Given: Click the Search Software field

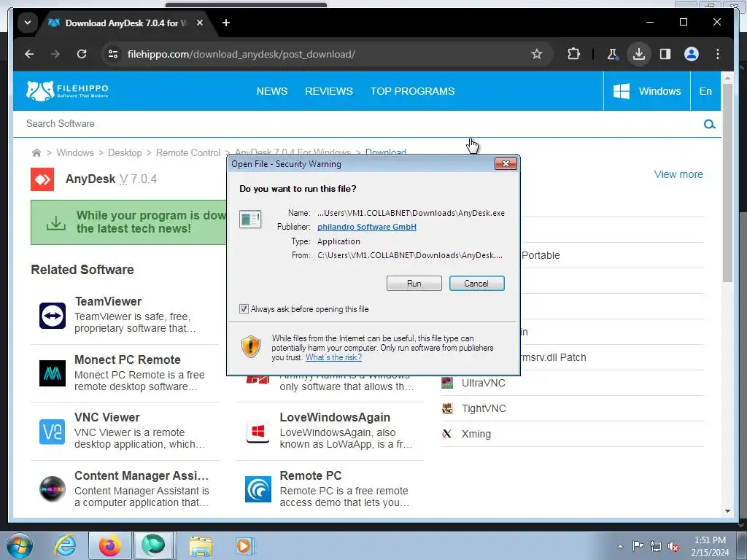Looking at the screenshot, I should [357, 124].
